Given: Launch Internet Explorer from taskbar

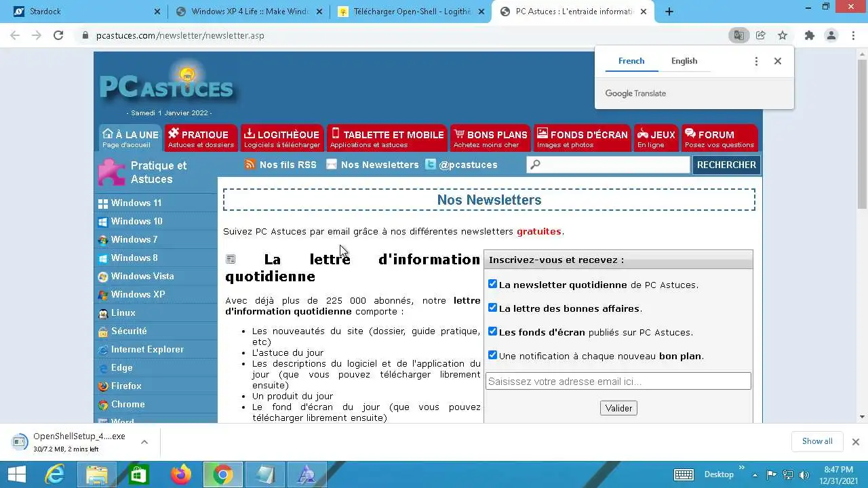Looking at the screenshot, I should click(x=55, y=474).
